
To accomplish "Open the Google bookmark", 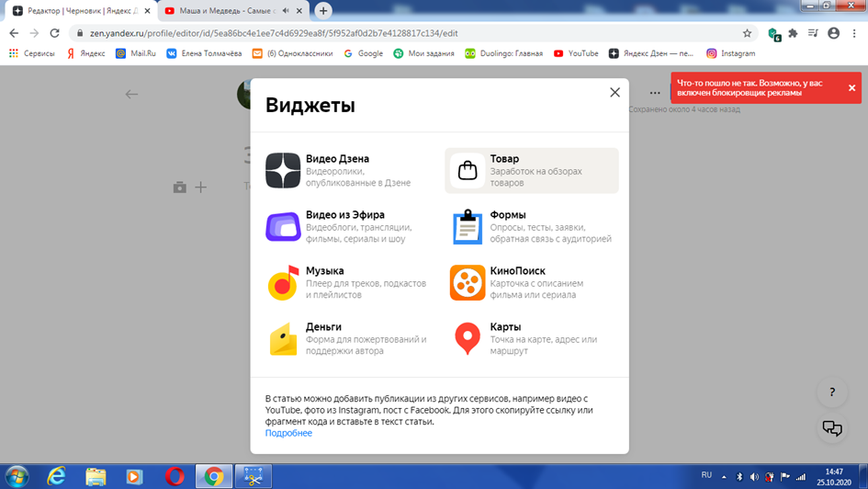I will click(363, 53).
